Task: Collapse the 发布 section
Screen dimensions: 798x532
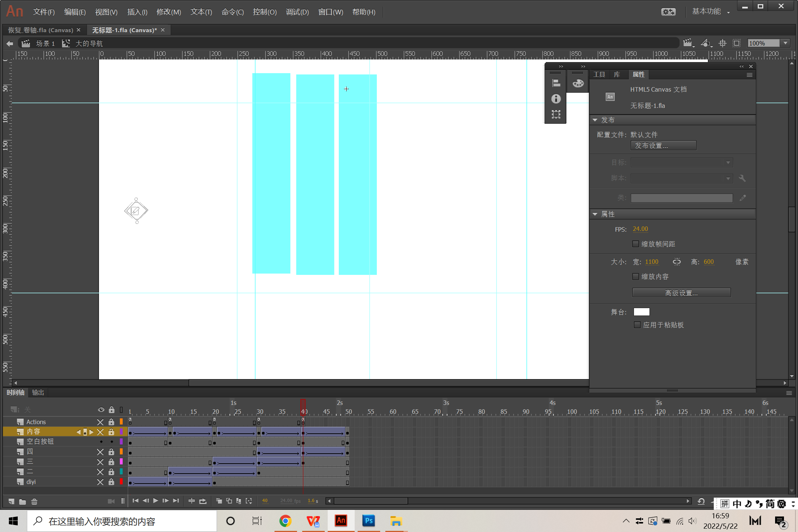Action: [x=595, y=120]
